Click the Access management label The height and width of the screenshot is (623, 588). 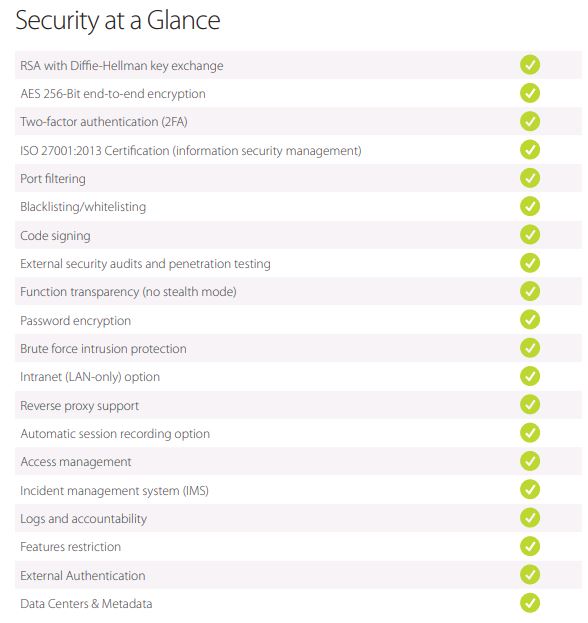pyautogui.click(x=75, y=462)
